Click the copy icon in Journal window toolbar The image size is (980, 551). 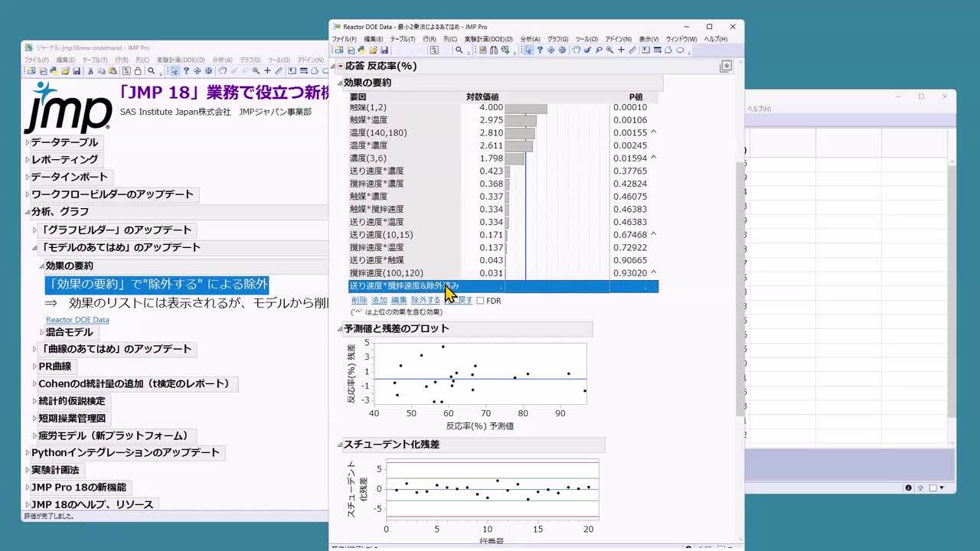click(x=101, y=71)
